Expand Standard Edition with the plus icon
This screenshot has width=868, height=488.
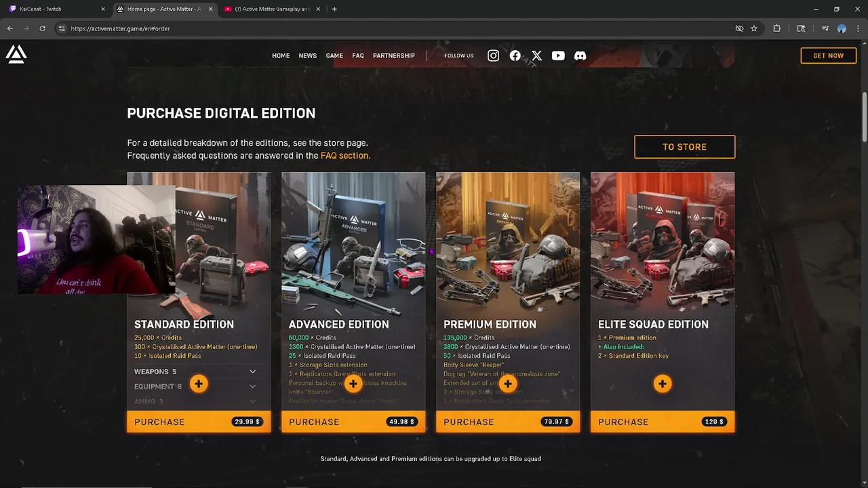[199, 384]
